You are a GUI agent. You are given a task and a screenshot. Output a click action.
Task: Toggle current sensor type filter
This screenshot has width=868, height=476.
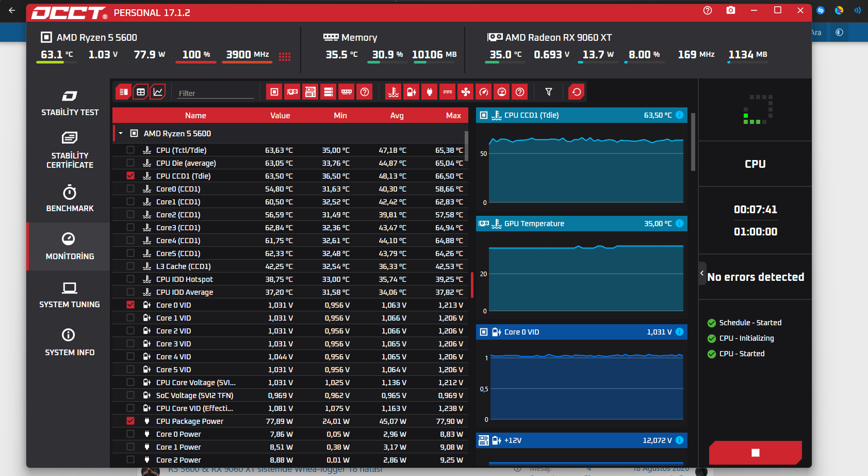[x=448, y=92]
